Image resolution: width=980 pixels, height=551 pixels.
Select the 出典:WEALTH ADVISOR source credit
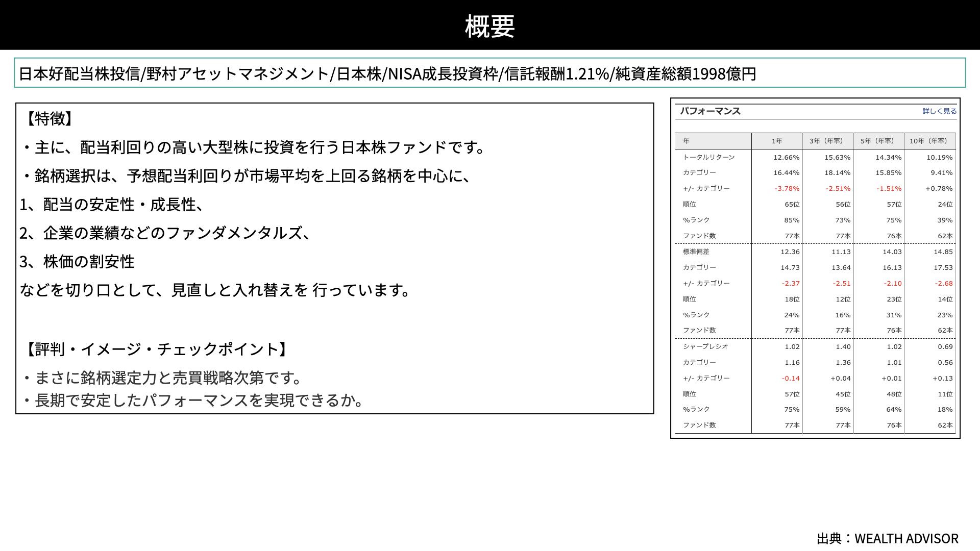pos(888,539)
